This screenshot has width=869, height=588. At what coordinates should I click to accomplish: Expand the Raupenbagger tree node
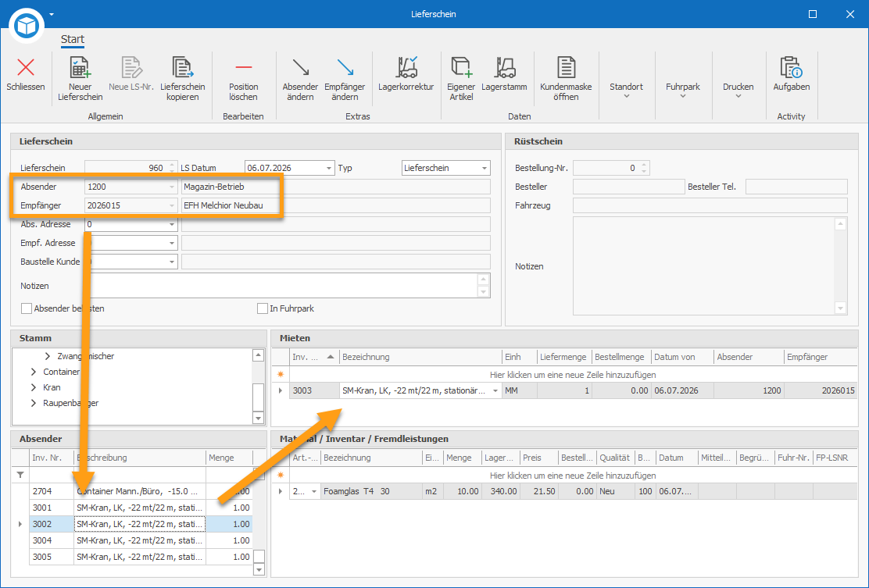click(34, 403)
